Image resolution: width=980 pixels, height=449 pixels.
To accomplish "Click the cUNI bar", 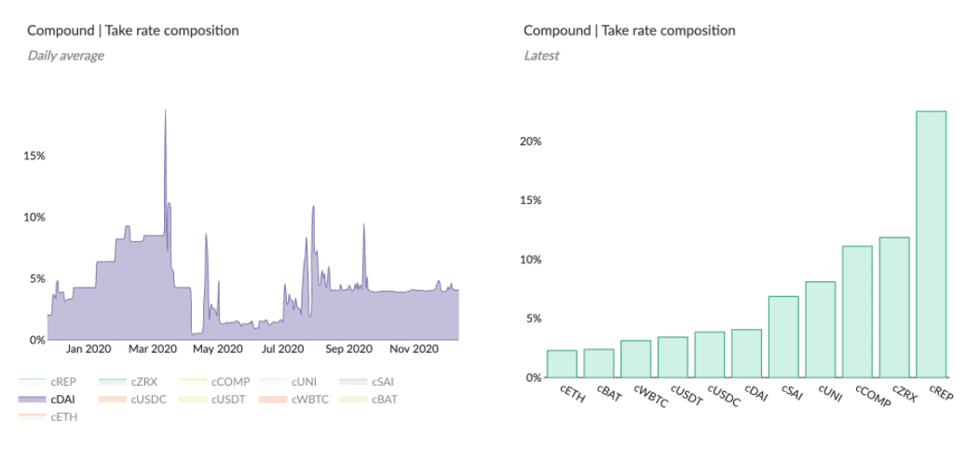I will tap(821, 330).
